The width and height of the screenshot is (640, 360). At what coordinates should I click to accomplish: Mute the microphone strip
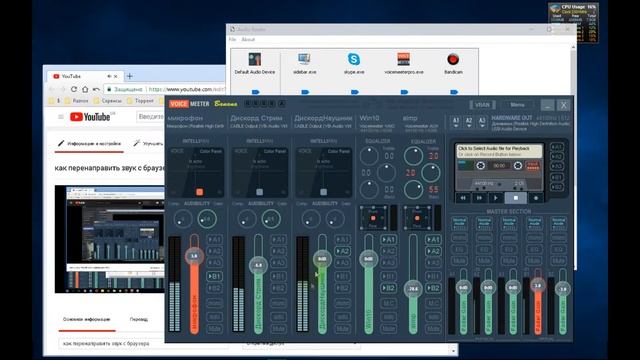click(x=214, y=329)
